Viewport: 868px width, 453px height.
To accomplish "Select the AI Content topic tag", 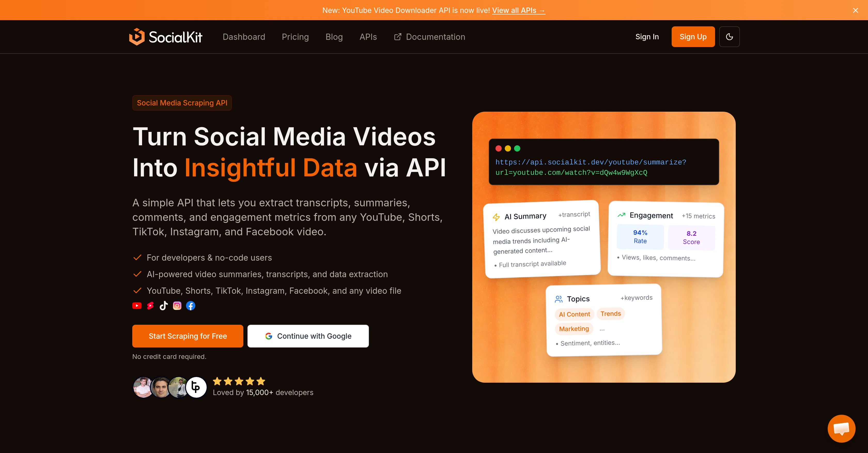I will (x=574, y=314).
